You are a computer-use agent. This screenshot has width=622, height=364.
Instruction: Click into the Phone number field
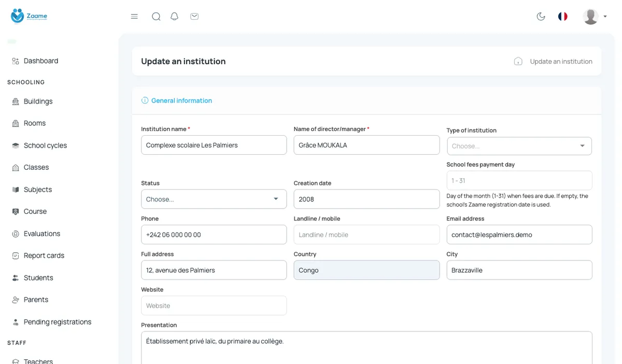[214, 235]
